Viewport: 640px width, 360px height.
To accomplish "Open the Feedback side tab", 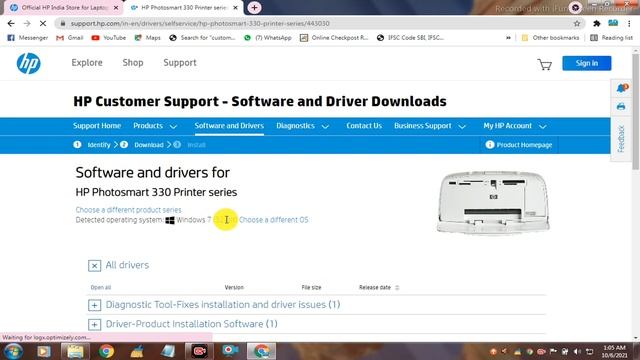I will coord(621,139).
